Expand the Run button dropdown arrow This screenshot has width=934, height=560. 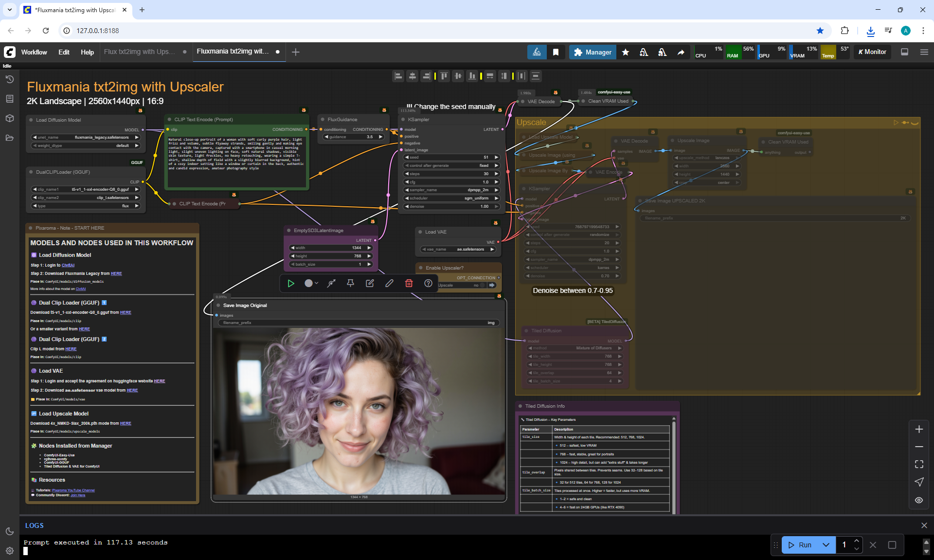(x=826, y=545)
